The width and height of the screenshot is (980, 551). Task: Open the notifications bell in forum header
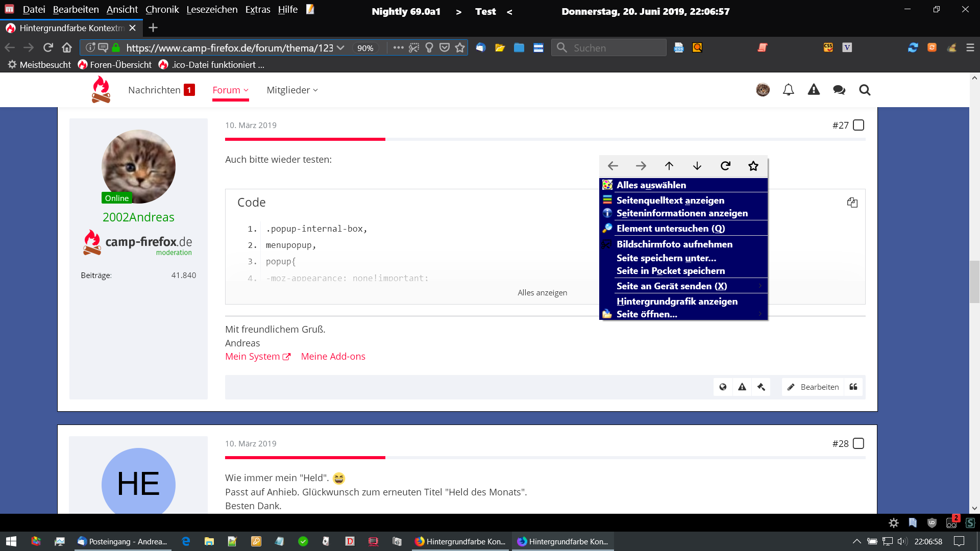(x=788, y=90)
